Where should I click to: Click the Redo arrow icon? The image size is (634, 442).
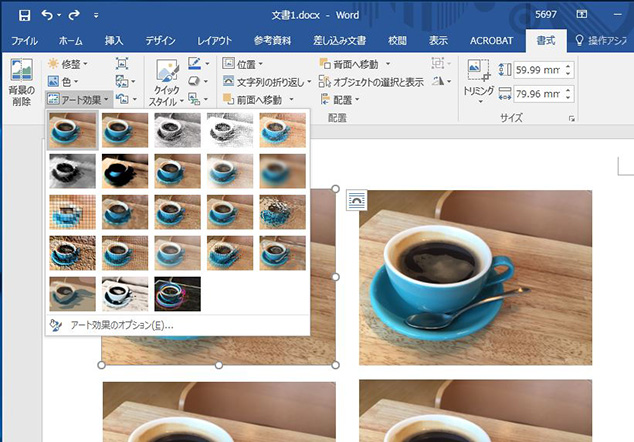(76, 15)
